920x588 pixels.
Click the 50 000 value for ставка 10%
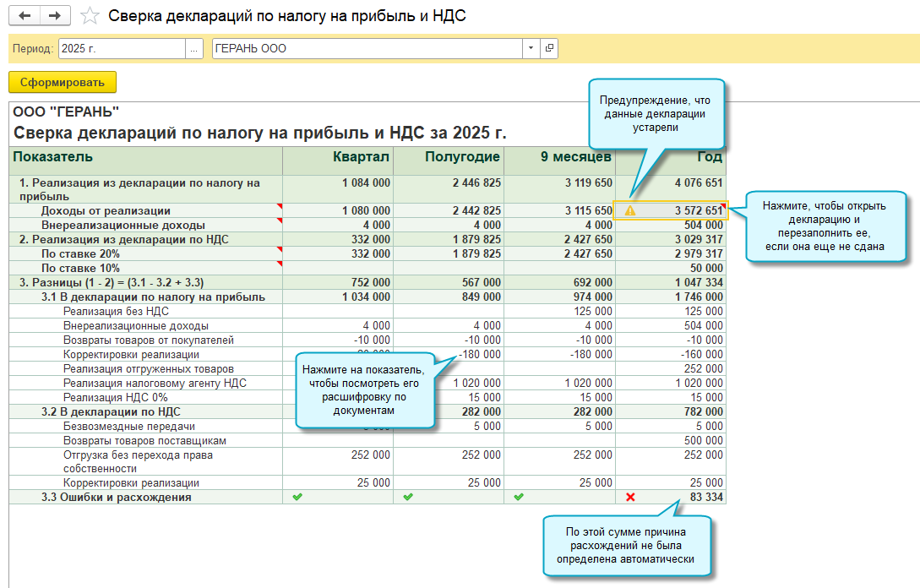pos(704,268)
